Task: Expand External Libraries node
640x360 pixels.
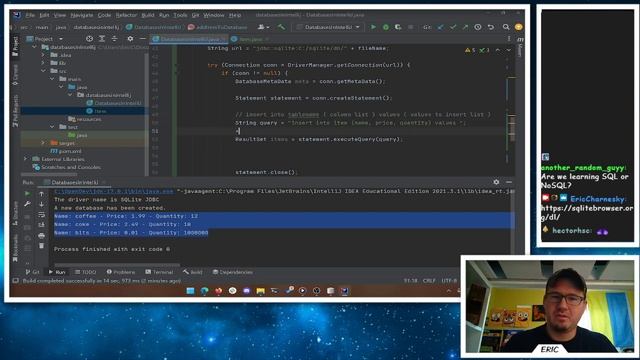Action: point(25,159)
